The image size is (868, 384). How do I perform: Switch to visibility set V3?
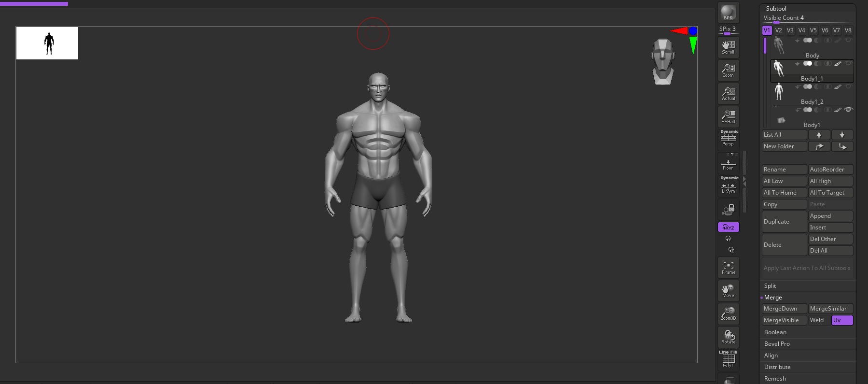[790, 30]
